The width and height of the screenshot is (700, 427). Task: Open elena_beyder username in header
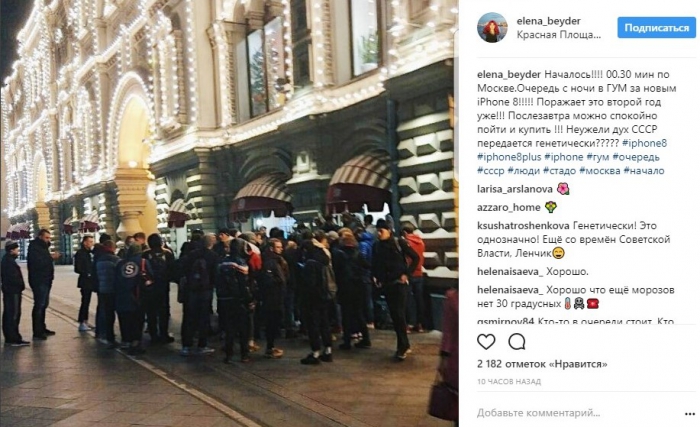coord(548,21)
